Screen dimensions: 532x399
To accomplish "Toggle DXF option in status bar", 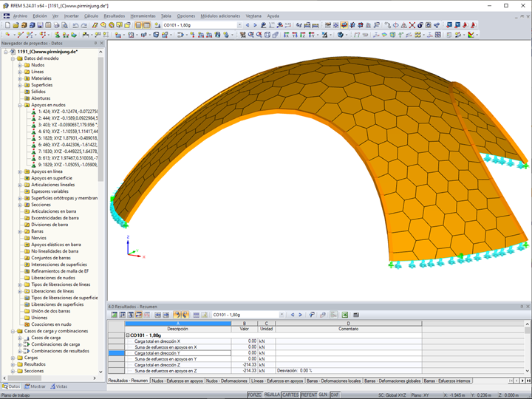I will pos(335,395).
